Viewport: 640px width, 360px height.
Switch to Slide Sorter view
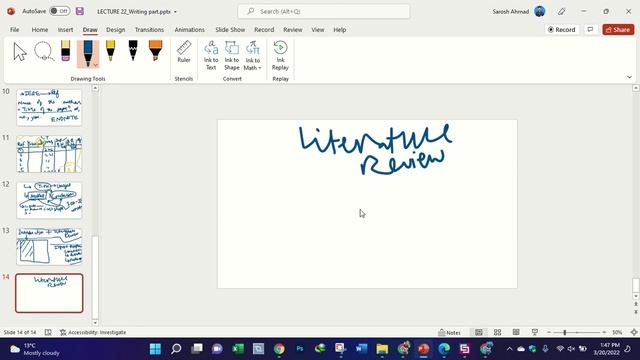(x=498, y=332)
